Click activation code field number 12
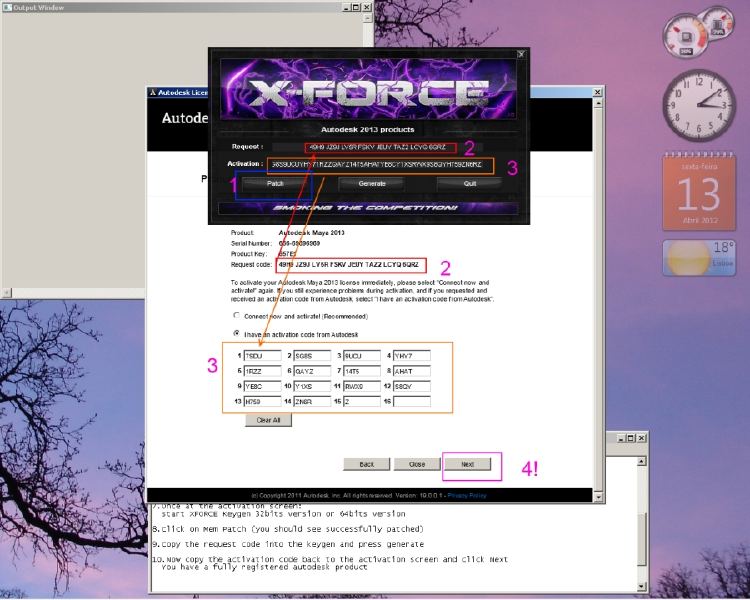Image resolution: width=750 pixels, height=600 pixels. pyautogui.click(x=412, y=386)
